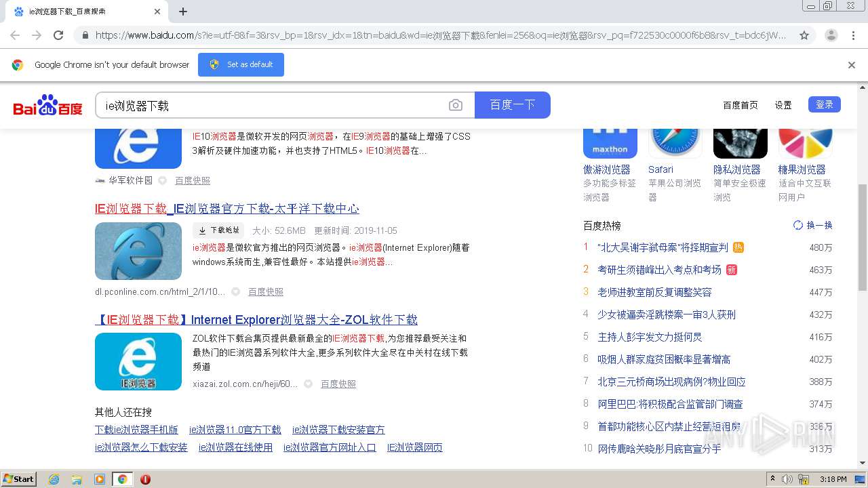
Task: Open hot topic 阿里巴巴:将积极配合监管部门调查
Action: click(670, 404)
